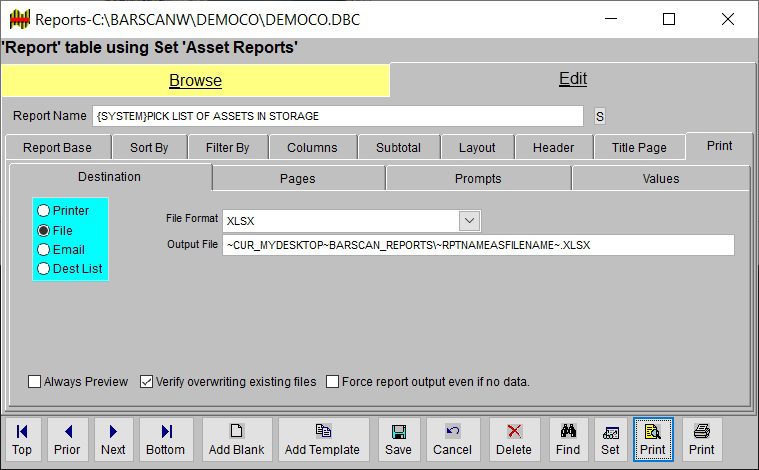Switch to Browse tab
This screenshot has width=759, height=470.
coord(196,80)
